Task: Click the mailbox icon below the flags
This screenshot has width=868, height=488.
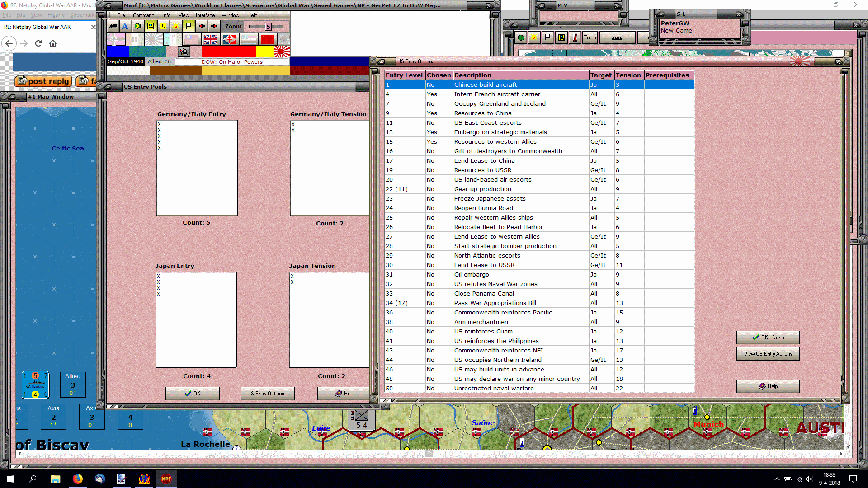Action: tap(184, 52)
